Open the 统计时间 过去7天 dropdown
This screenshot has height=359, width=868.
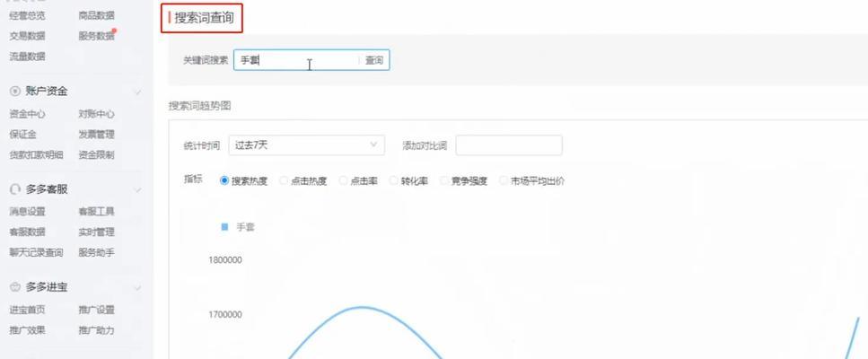point(306,144)
